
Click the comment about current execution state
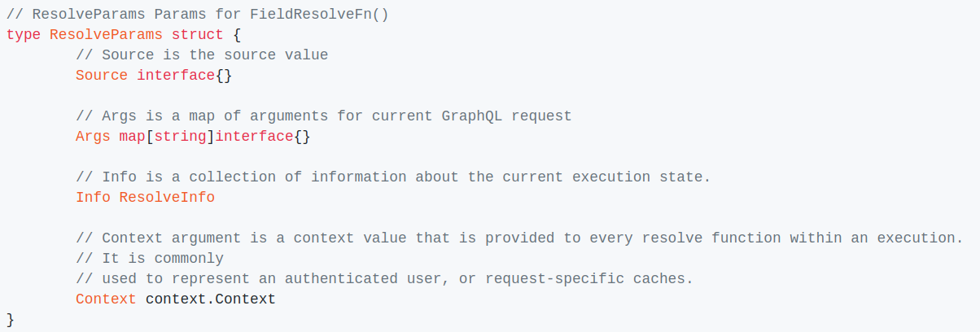[x=393, y=177]
